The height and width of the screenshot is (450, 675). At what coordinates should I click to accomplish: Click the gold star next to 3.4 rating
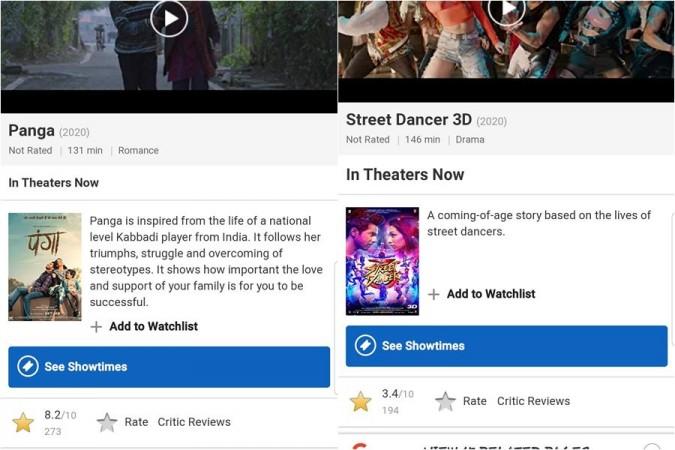(x=361, y=402)
